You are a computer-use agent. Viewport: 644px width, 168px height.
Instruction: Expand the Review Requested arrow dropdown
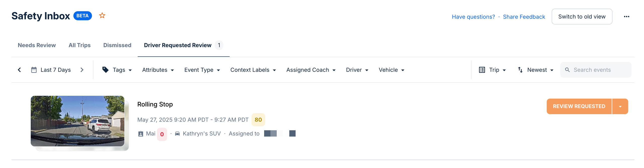620,107
